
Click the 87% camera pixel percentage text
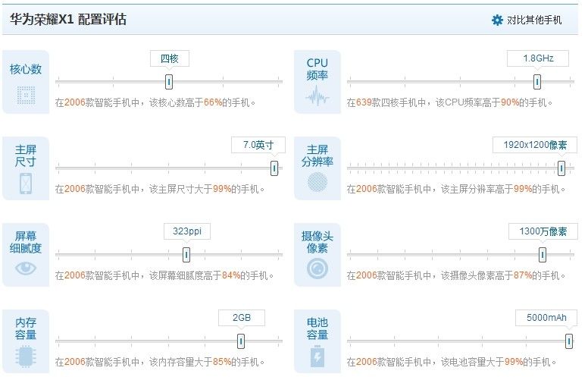523,275
